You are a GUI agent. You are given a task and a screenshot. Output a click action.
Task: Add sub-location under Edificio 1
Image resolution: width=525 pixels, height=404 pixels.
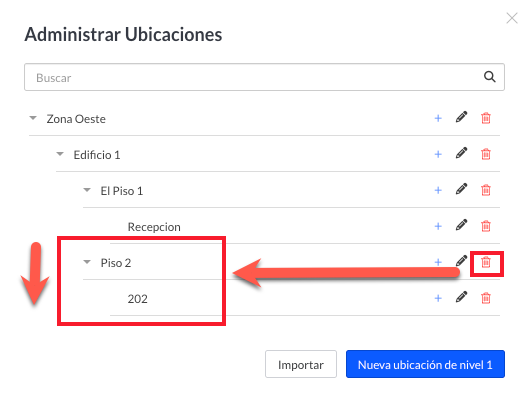(438, 154)
